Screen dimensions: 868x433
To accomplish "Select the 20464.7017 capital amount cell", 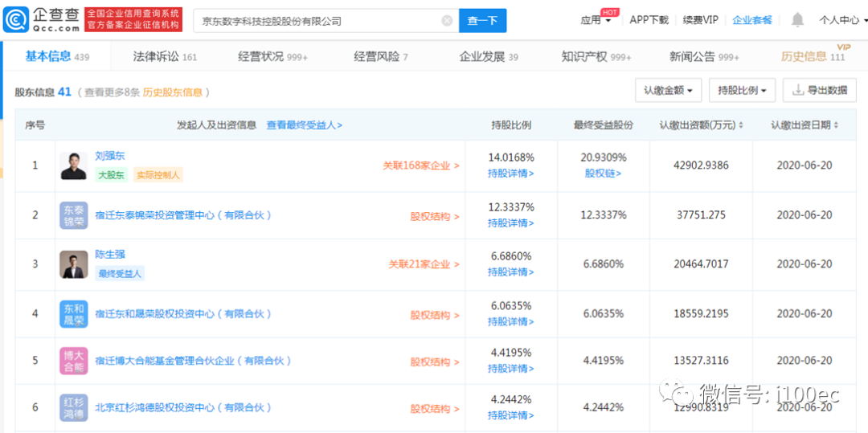I will click(x=701, y=264).
